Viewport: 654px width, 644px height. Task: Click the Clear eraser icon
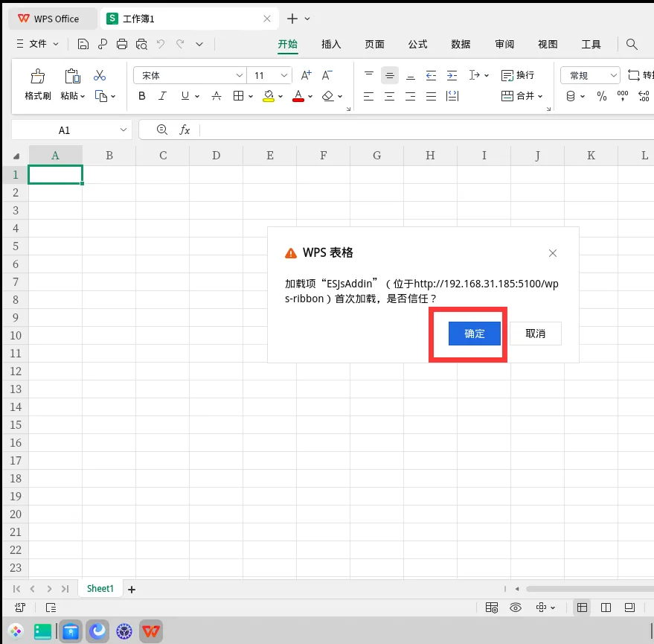pos(328,96)
